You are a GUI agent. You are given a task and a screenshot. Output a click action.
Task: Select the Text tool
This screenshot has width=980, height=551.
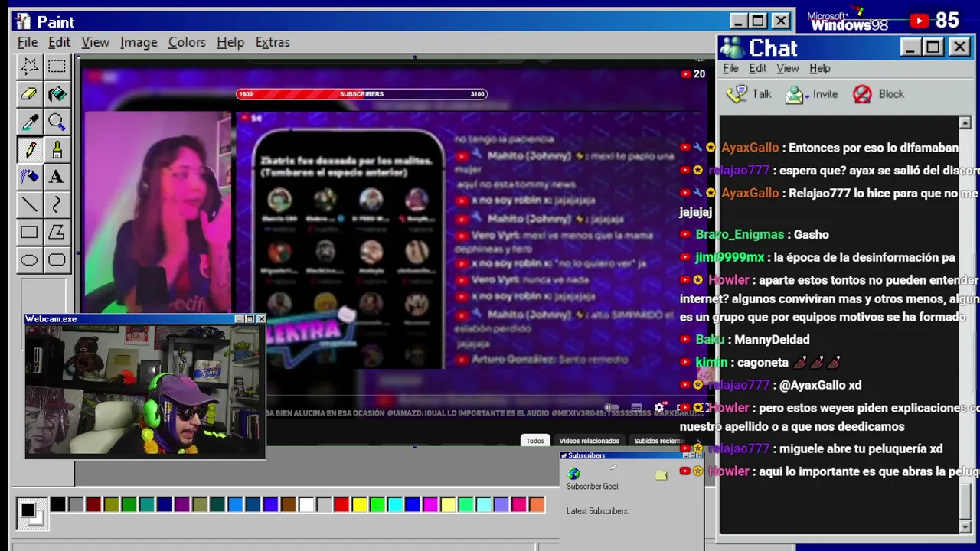pos(57,177)
